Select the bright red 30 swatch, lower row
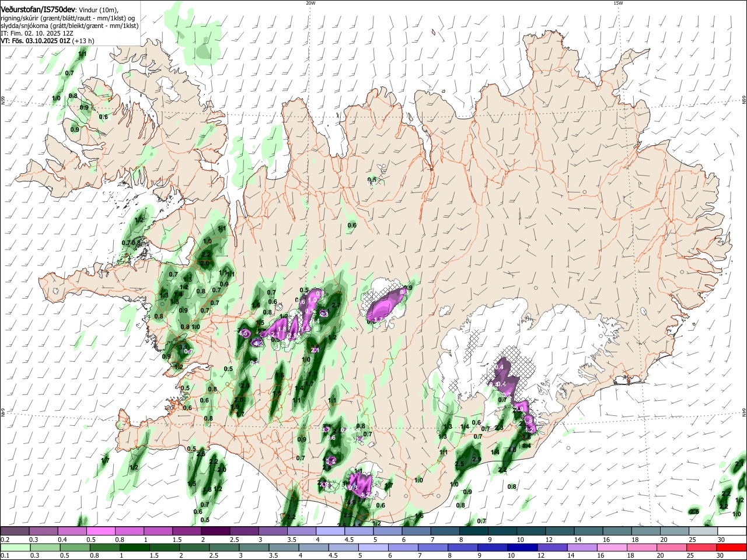This screenshot has height=560, width=747. (x=731, y=547)
